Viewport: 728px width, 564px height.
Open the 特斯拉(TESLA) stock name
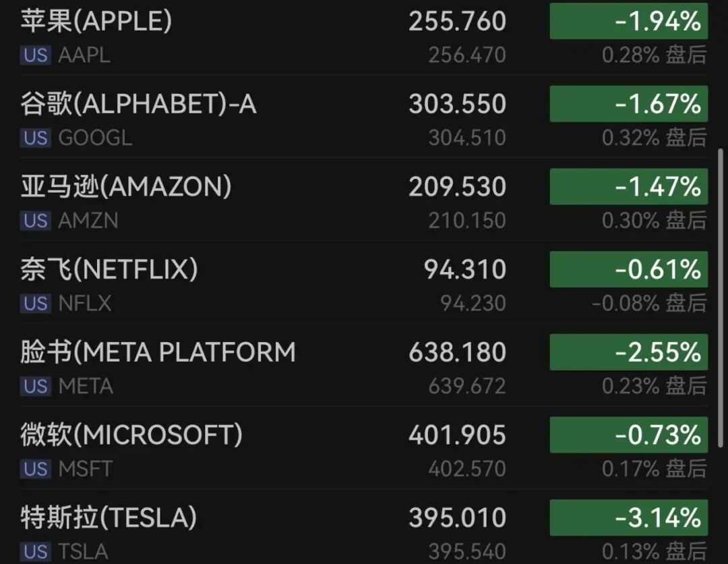point(109,518)
